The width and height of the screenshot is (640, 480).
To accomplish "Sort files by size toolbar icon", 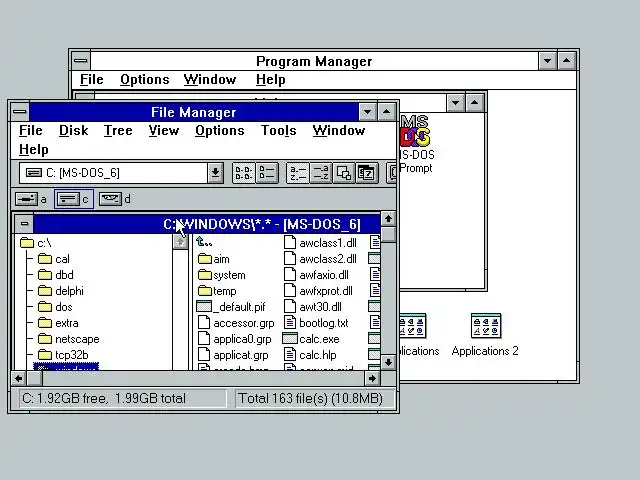I will (x=344, y=173).
